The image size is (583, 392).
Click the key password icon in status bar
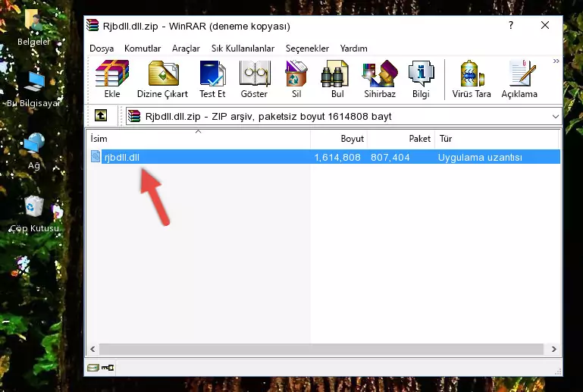click(108, 368)
